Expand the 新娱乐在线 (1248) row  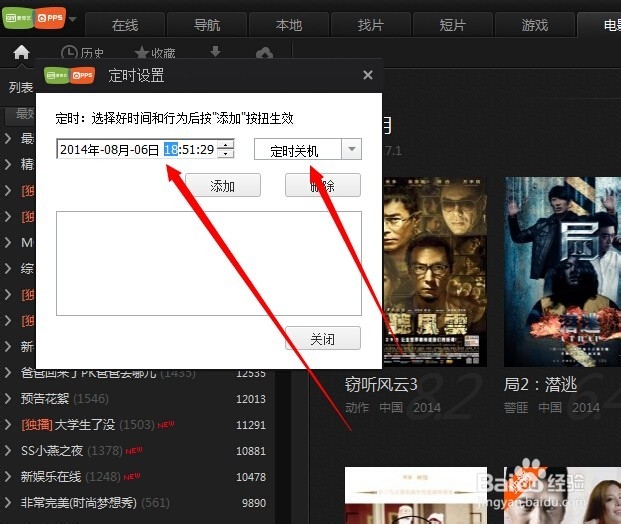click(x=8, y=476)
